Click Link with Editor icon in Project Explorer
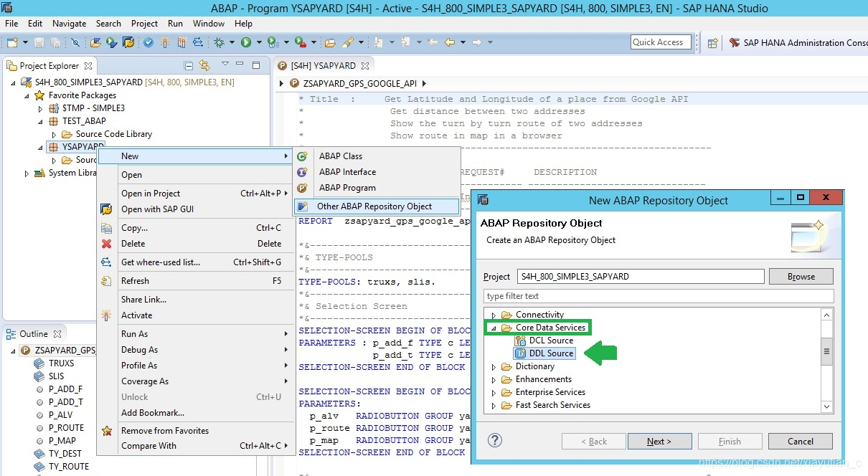 (204, 65)
